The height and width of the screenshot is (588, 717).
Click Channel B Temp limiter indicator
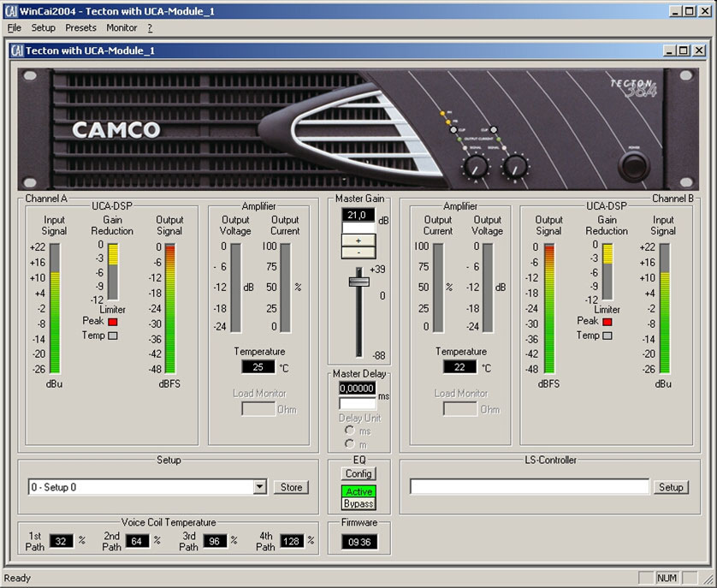(607, 336)
